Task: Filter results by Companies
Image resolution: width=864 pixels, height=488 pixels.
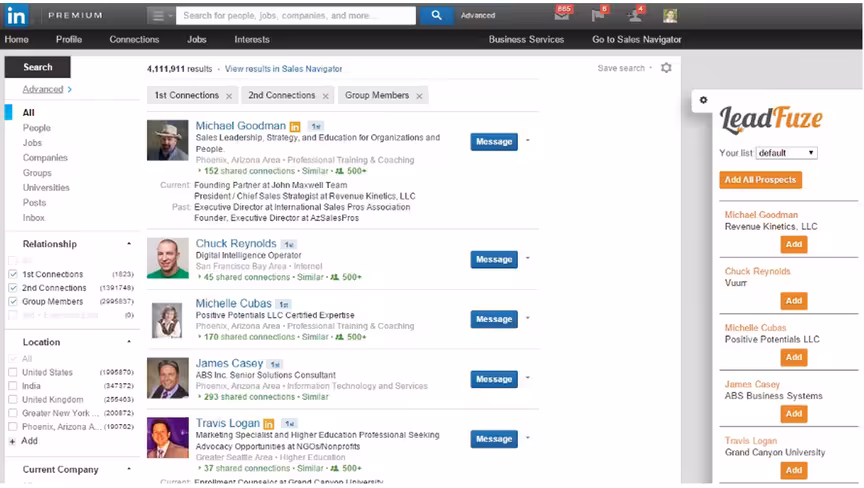Action: click(x=45, y=158)
